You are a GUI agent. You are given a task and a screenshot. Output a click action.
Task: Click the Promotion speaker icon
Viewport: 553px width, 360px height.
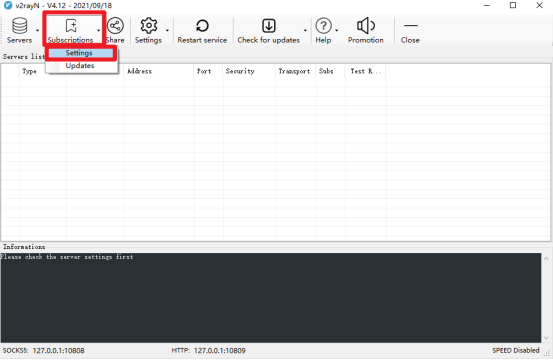pyautogui.click(x=366, y=26)
